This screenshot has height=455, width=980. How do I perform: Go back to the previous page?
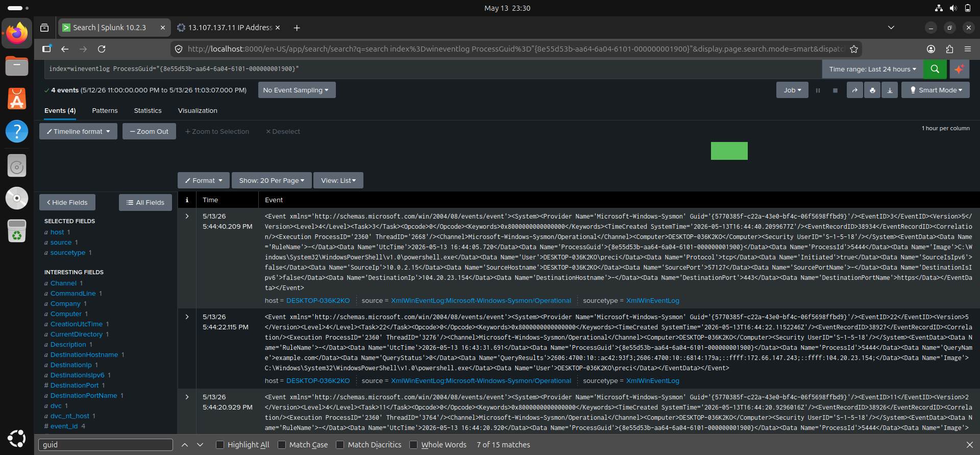click(65, 49)
